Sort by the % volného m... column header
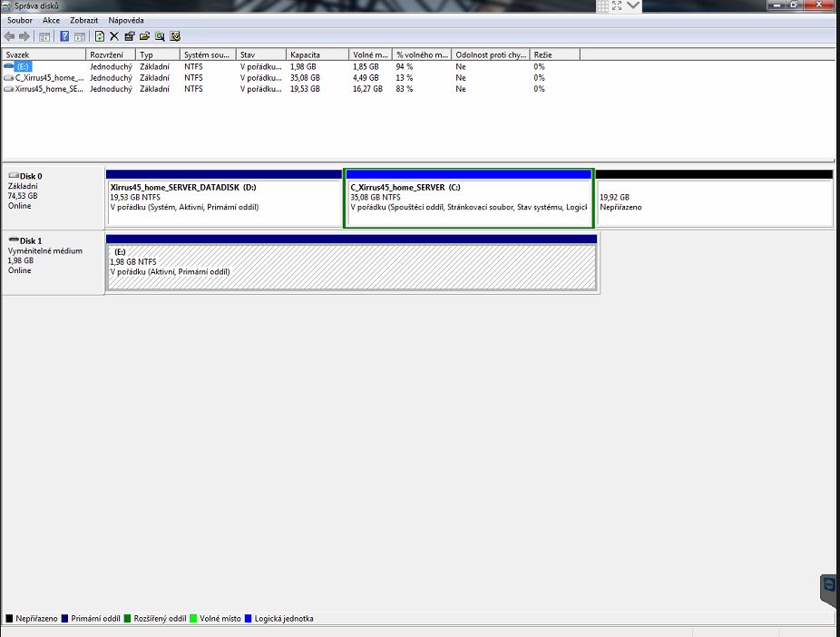840x637 pixels. click(x=422, y=54)
